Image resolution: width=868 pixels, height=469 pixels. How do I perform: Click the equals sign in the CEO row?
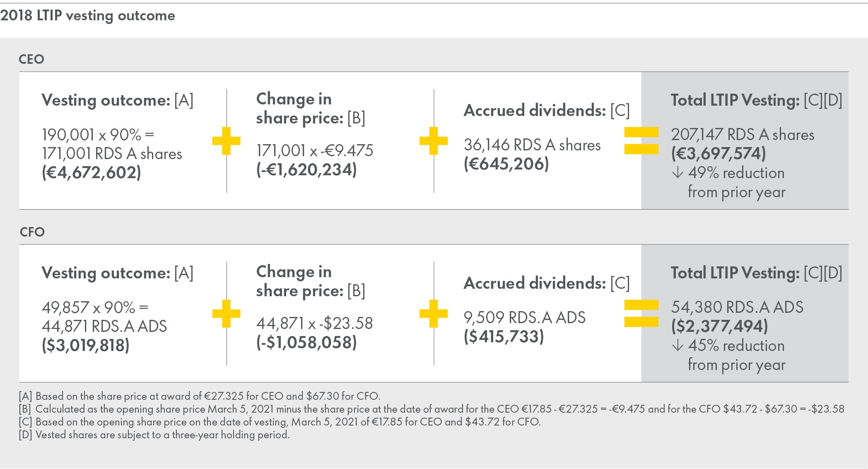pos(641,141)
